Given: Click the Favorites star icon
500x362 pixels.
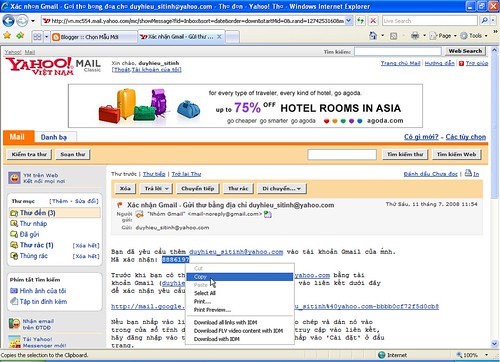Looking at the screenshot, I should coord(7,36).
